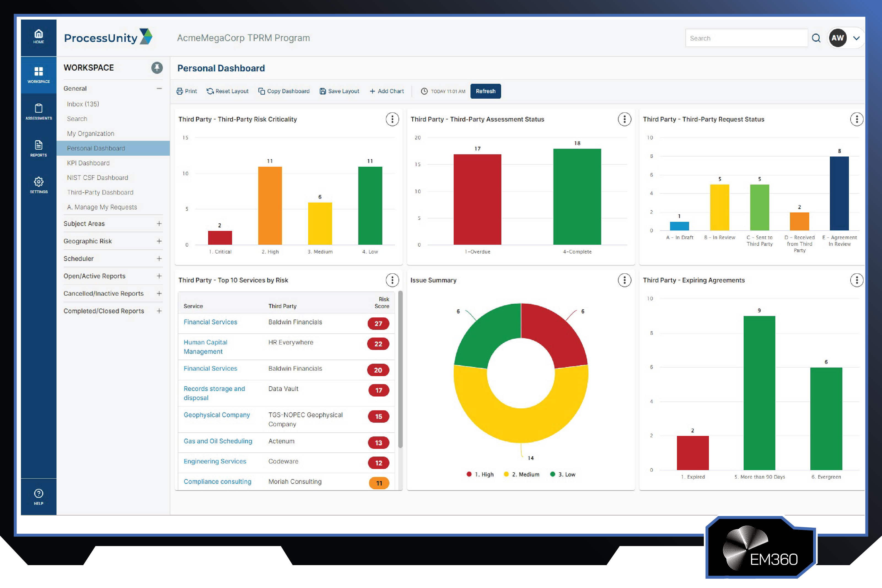Click the AW user avatar
The image size is (882, 588).
point(837,38)
